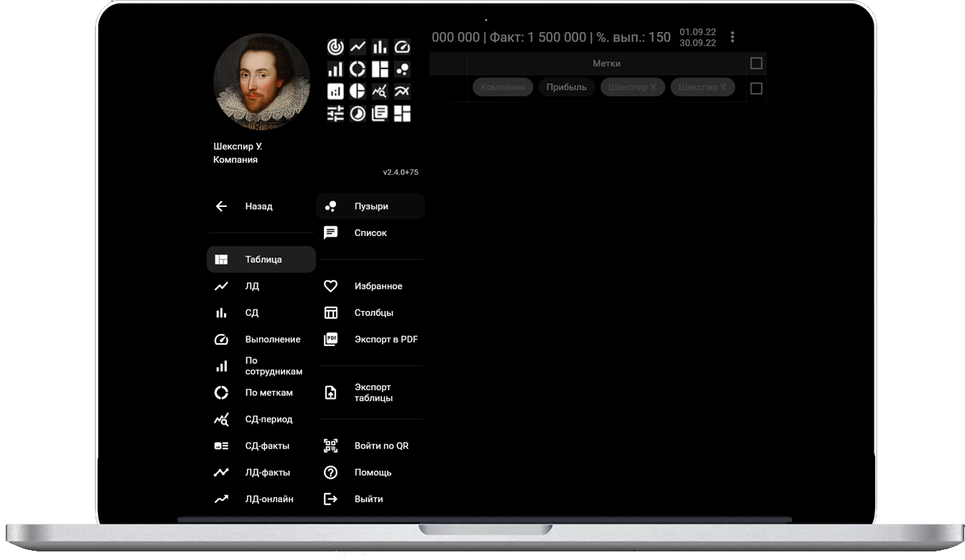Tick the checkbox in the tags row

756,88
